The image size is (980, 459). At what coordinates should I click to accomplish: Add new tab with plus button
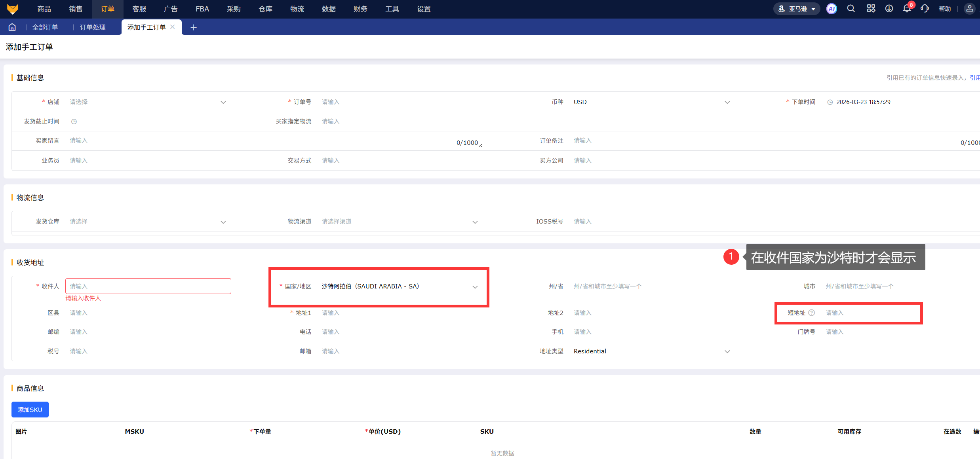coord(194,27)
